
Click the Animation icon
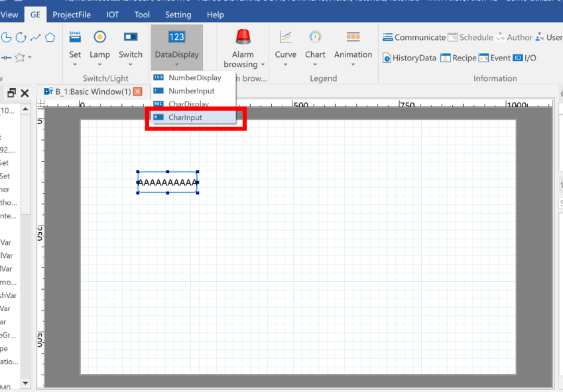[353, 36]
